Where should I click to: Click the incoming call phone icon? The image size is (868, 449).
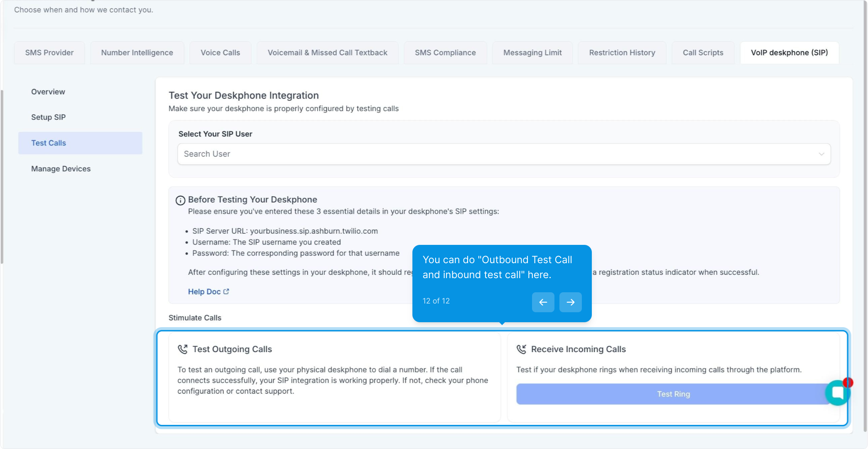521,349
